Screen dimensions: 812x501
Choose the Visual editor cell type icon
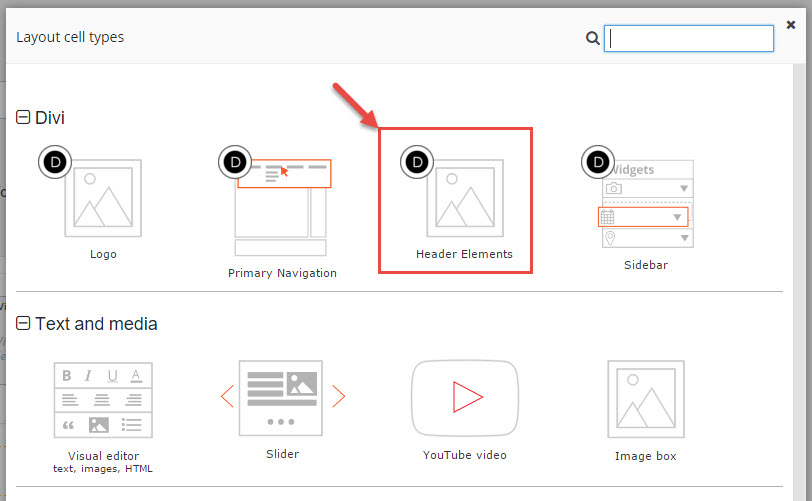(103, 400)
